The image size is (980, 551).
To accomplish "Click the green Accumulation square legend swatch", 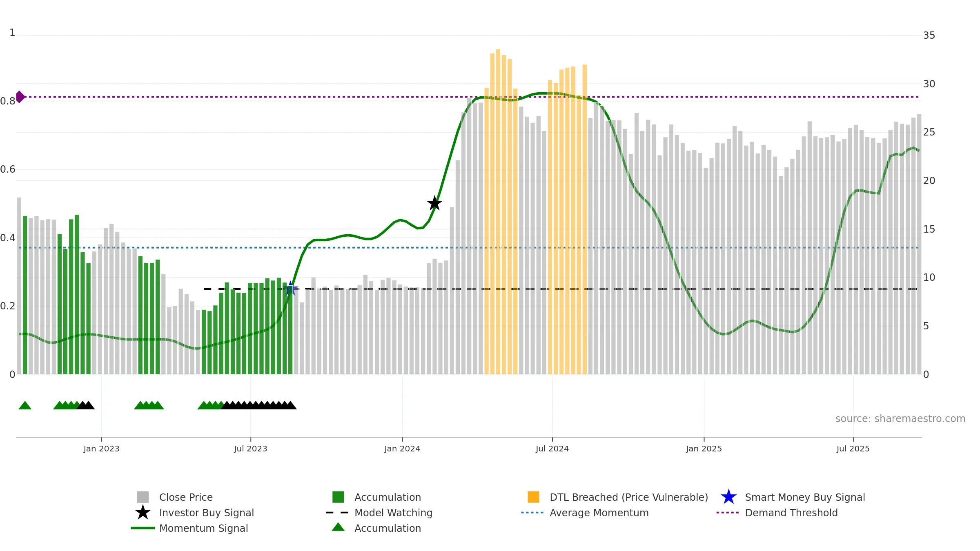I will pos(338,497).
